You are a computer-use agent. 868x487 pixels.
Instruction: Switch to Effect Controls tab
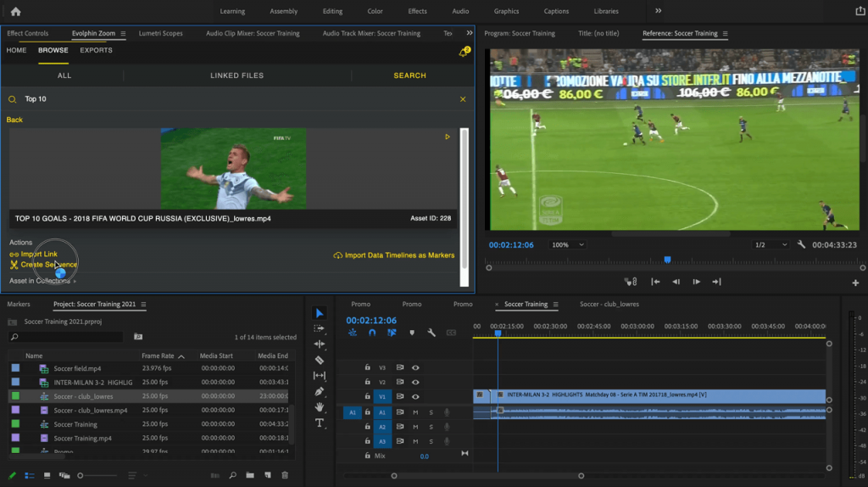(x=28, y=33)
